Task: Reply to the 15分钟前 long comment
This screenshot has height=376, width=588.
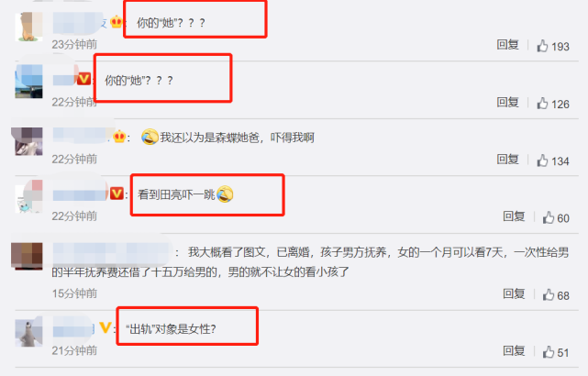Action: 514,293
